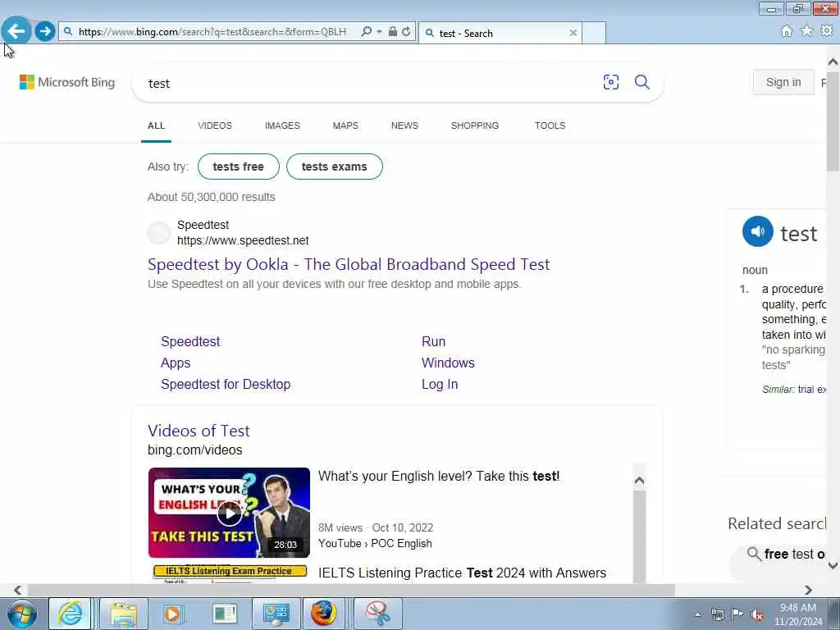Open the Log In sitelink
Screen dimensions: 840x630
click(440, 384)
